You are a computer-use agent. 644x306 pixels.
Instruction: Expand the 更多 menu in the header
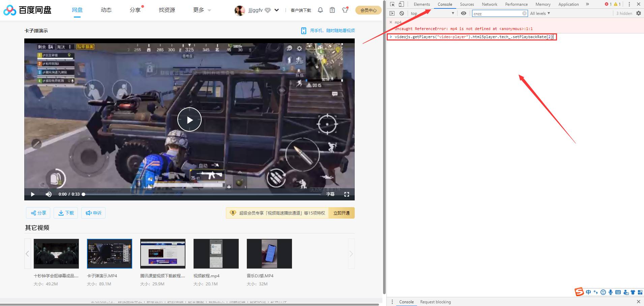[x=202, y=10]
